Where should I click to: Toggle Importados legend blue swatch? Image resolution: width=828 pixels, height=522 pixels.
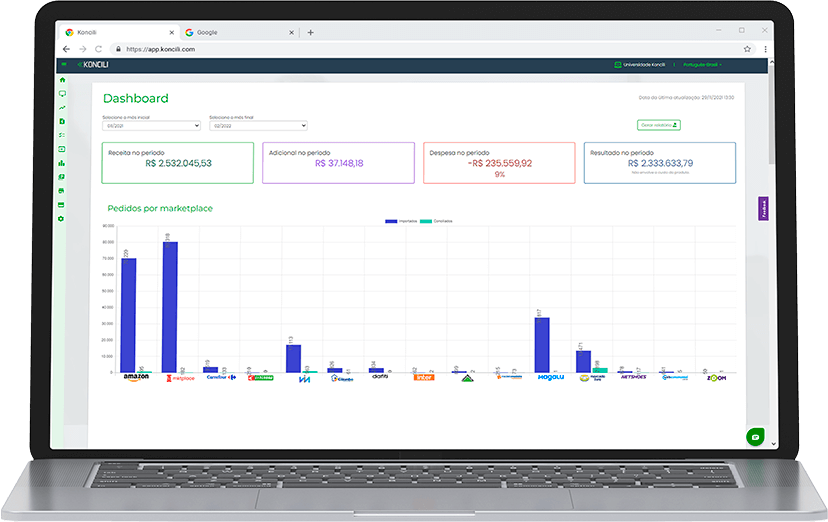[391, 221]
